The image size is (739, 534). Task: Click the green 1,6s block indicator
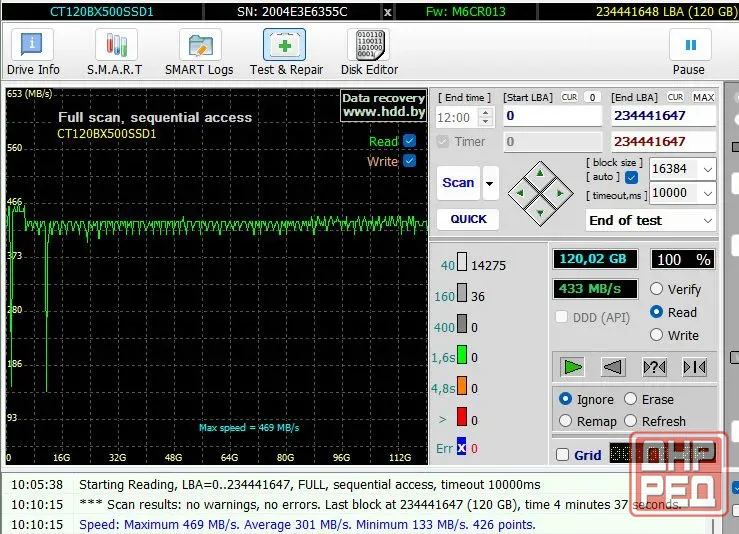462,354
